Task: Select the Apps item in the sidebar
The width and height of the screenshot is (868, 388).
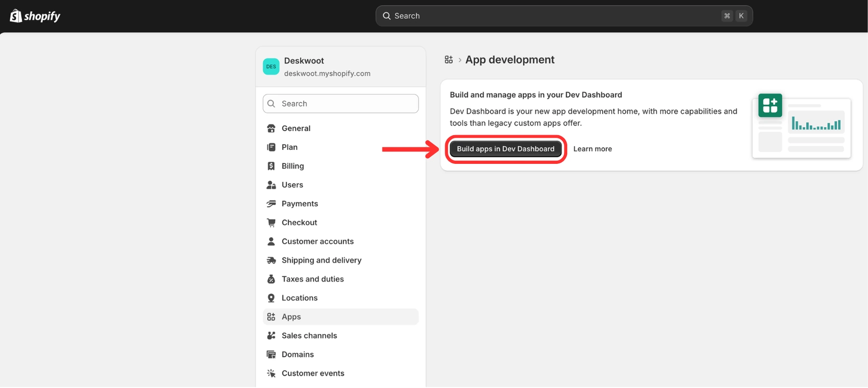Action: 340,317
